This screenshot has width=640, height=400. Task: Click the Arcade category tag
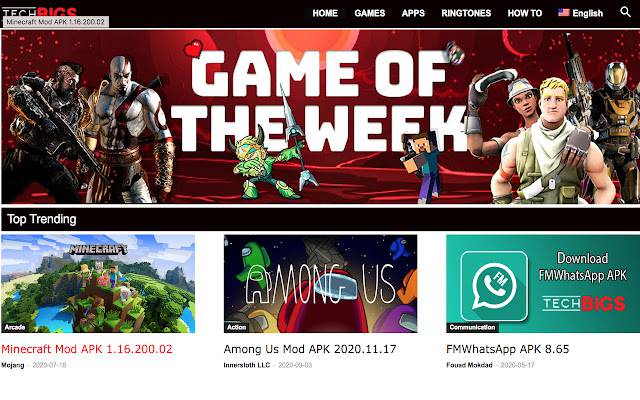pyautogui.click(x=15, y=327)
